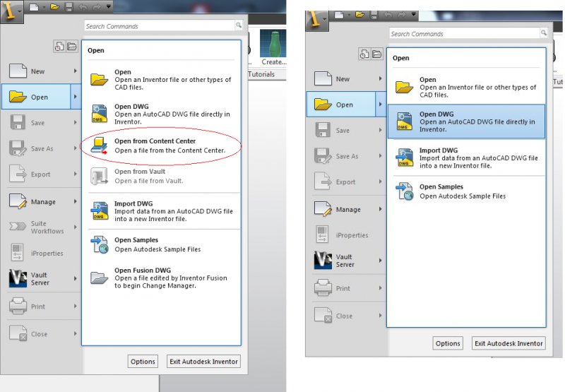Click the Open folder icon in the left quick access toolbar
Screen dimensions: 565x392
pyautogui.click(x=55, y=7)
